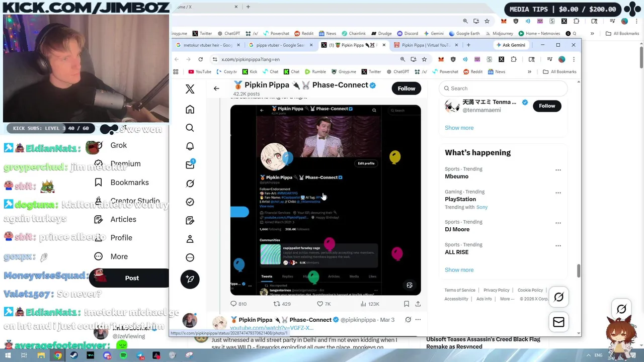Open floating Grok button at bottom right
Screen dimensions: 644x362
(558, 298)
